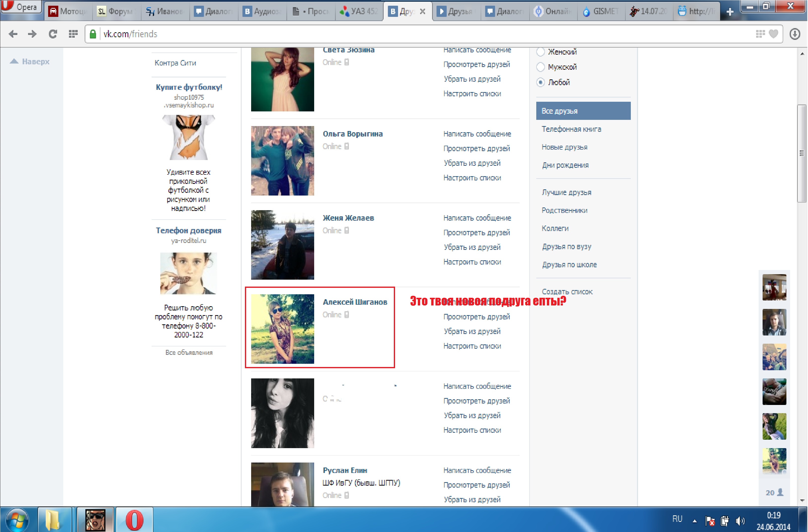Open Друзья по вузу list
Screen dimensions: 808x532
pyautogui.click(x=566, y=246)
